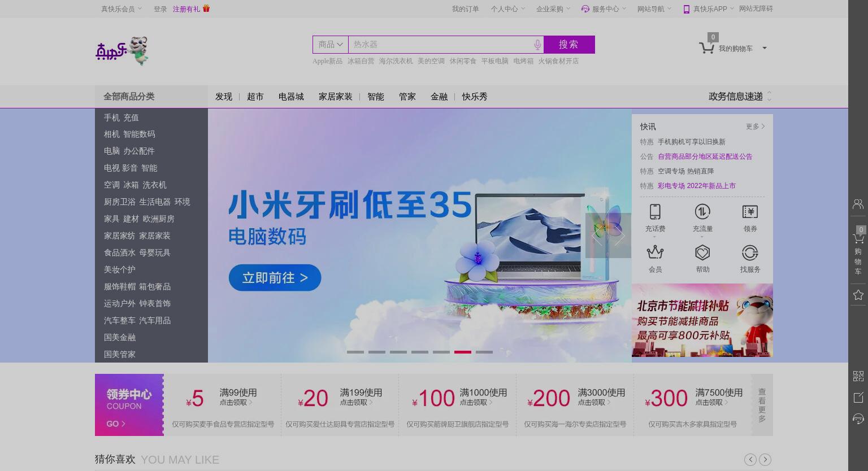
Task: Open the 快乐秀 nav tab
Action: [475, 97]
